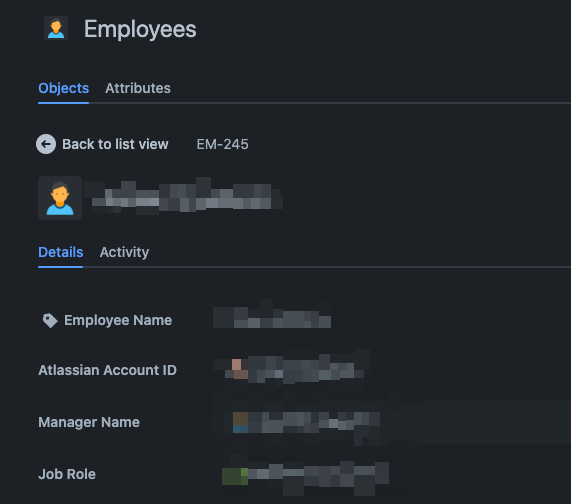Viewport: 571px width, 504px height.
Task: Switch to the Objects tab
Action: tap(63, 88)
